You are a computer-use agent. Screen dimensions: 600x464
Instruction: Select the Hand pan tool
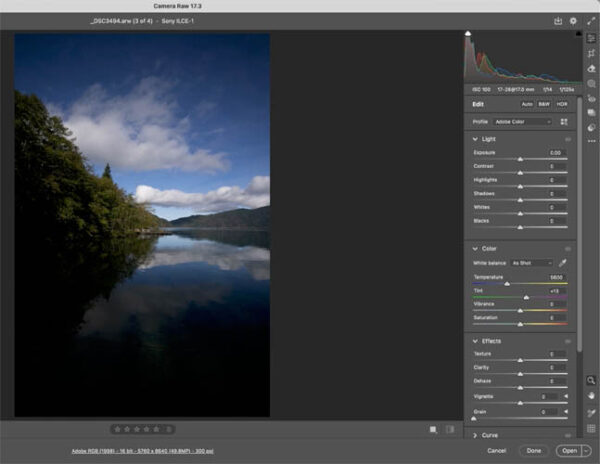click(x=591, y=395)
